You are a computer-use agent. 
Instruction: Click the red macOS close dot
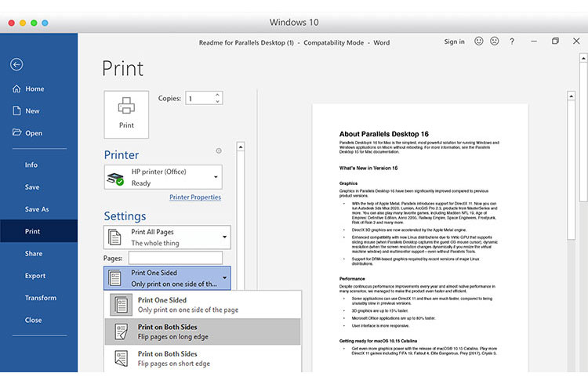tap(12, 23)
